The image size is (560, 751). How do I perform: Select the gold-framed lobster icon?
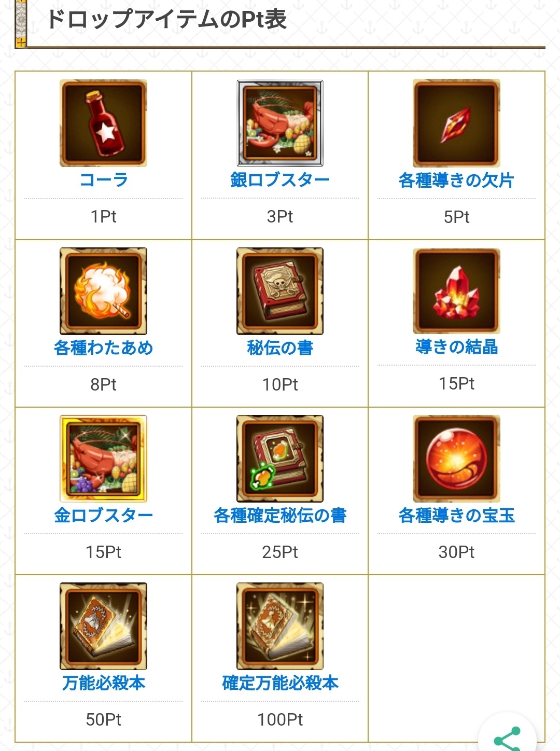click(103, 458)
